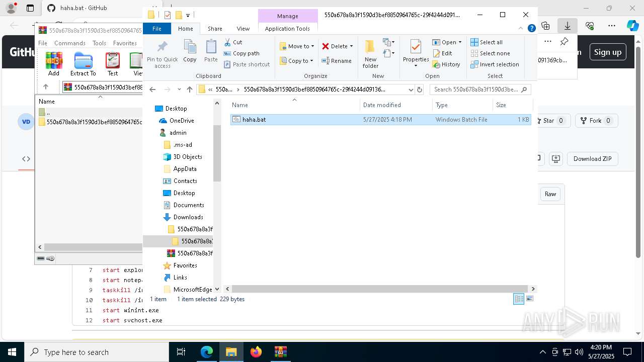Open Microsoft Edge from taskbar

click(207, 352)
